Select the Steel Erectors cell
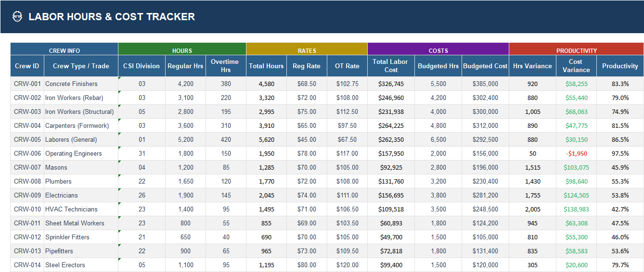644x272 pixels. tap(81, 265)
